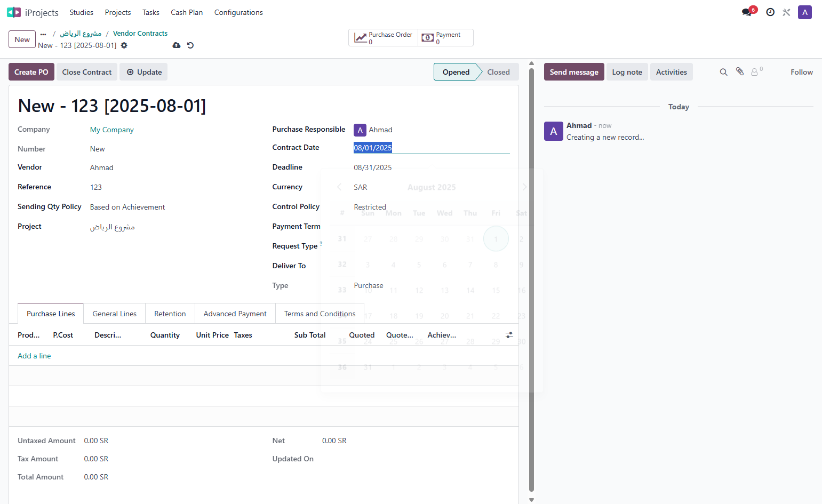
Task: Expand the breadcrumb ellipsis
Action: click(x=43, y=34)
